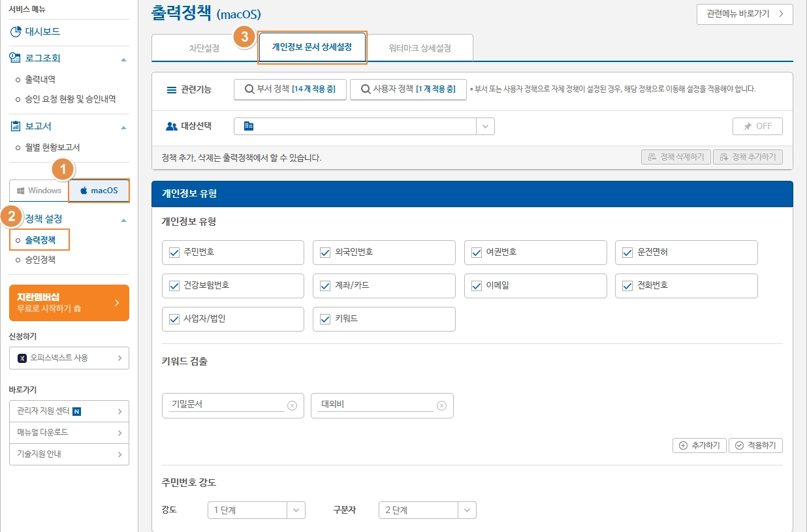Viewport: 807px width, 532px height.
Task: Click the 관련기능 list icon
Action: pyautogui.click(x=170, y=89)
